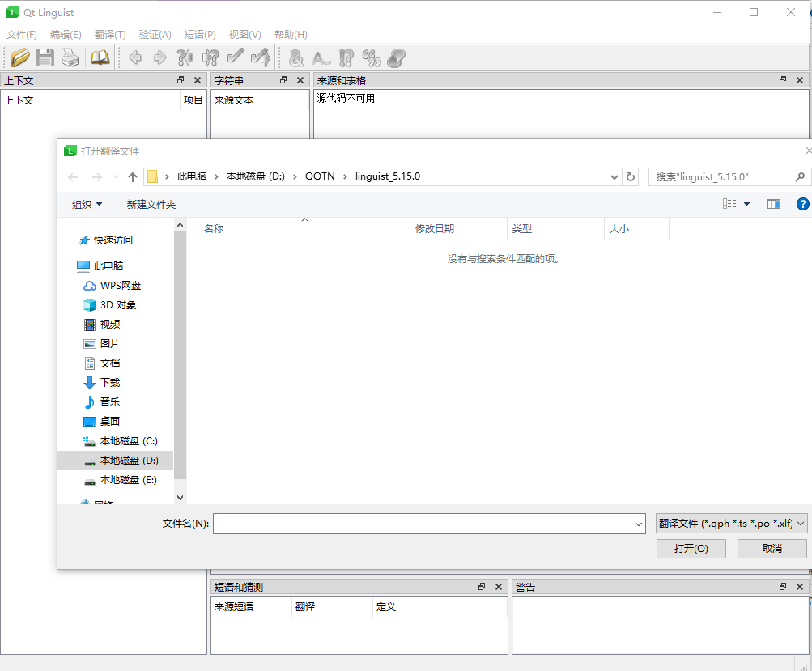Image resolution: width=812 pixels, height=671 pixels.
Task: Click done and next toolbar icon
Action: pyautogui.click(x=261, y=57)
